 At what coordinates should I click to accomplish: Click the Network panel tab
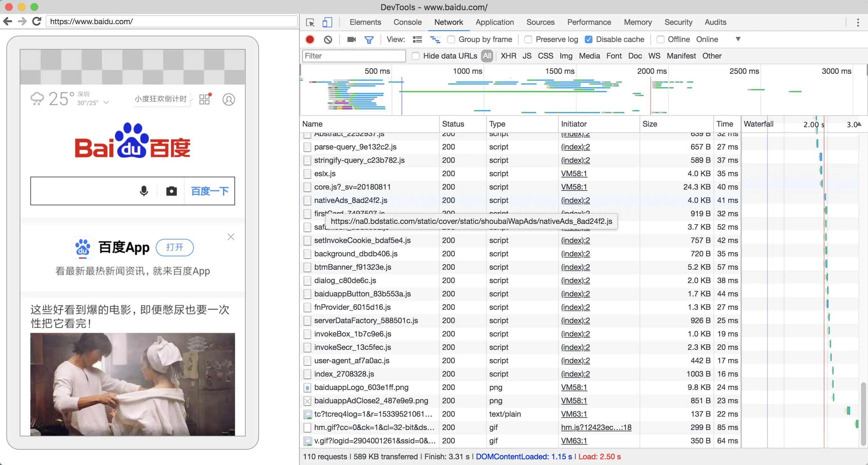point(449,22)
